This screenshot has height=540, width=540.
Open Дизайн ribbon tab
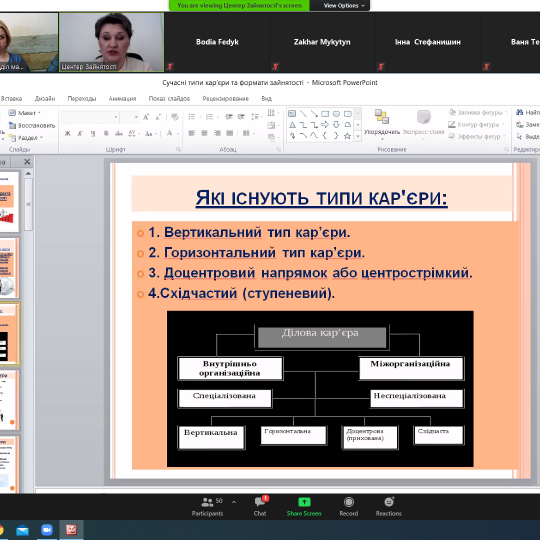click(x=45, y=98)
